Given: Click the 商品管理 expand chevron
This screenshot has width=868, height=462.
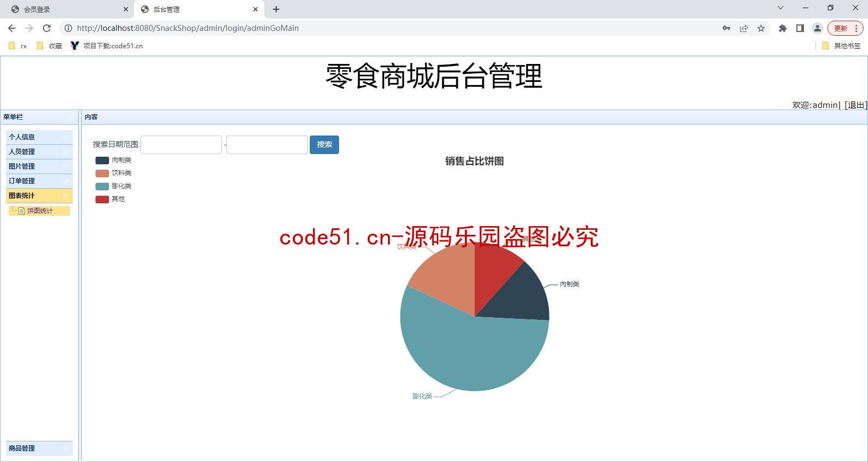Looking at the screenshot, I should coord(66,448).
